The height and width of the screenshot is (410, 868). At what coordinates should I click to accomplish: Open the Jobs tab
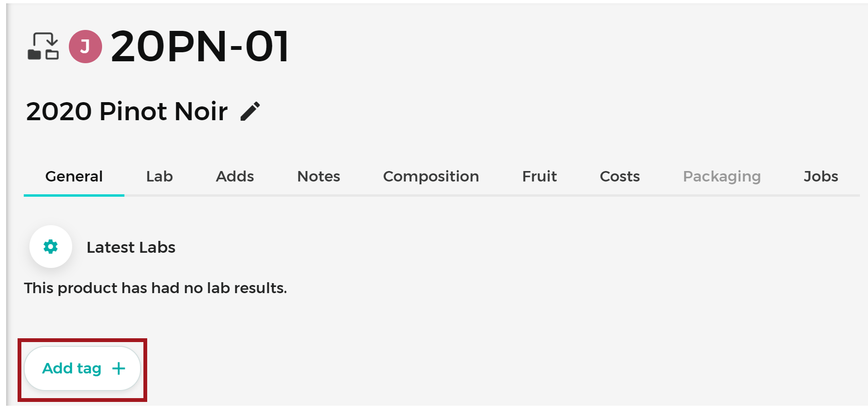[821, 176]
